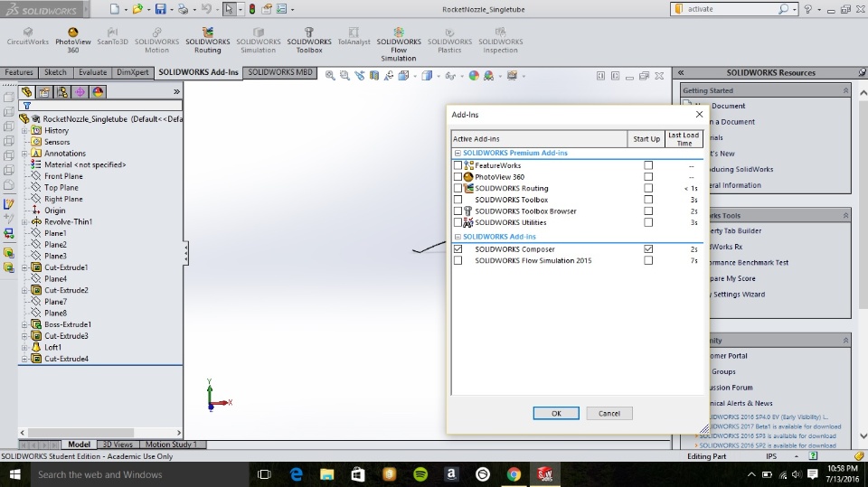Screen dimensions: 868x487
Task: Click SOLIDWORKS Plastics toolbar icon
Action: [449, 41]
